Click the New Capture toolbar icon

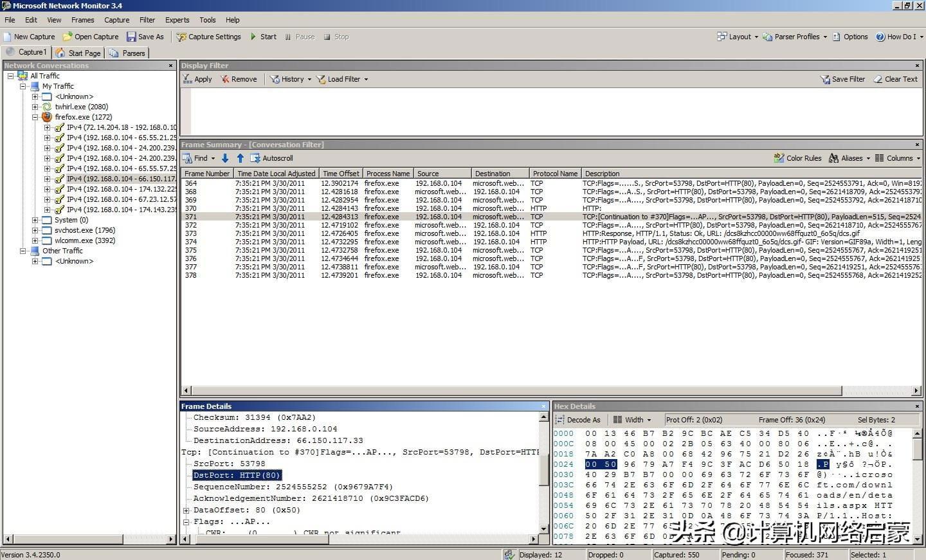8,37
